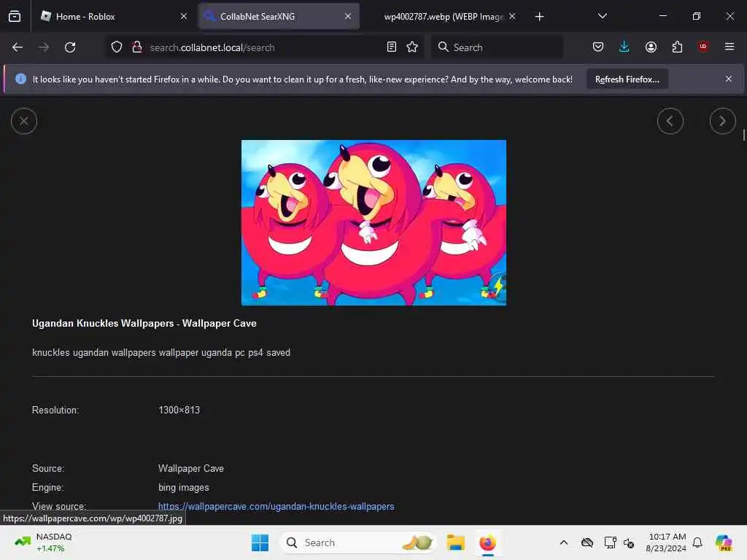The image size is (747, 560).
Task: Open site security padlock info
Action: coord(136,47)
